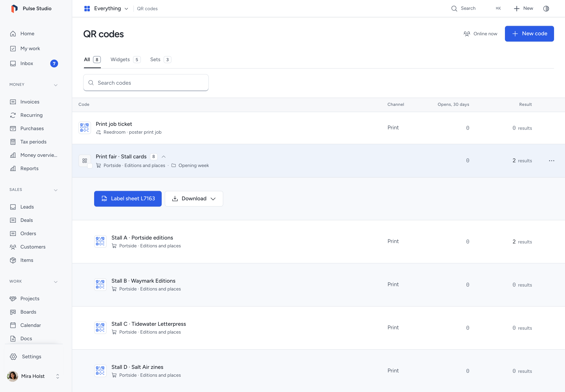Open Tax periods page
The image size is (565, 392).
[34, 142]
